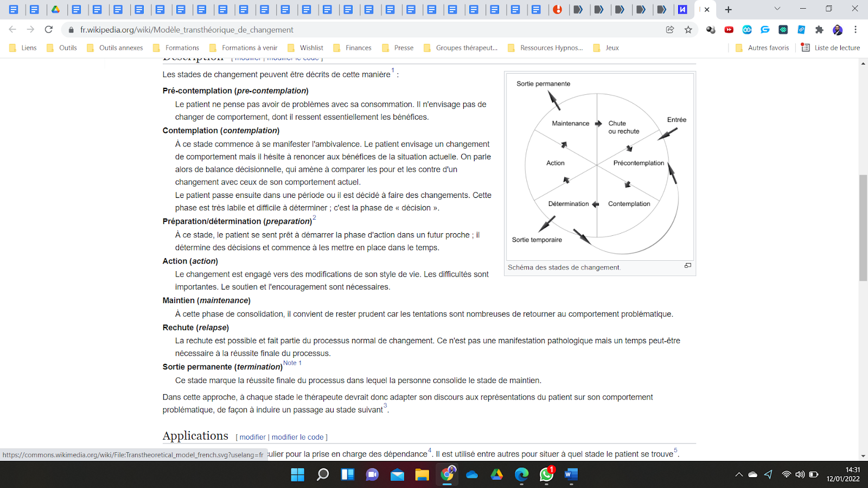This screenshot has height=488, width=868.
Task: Open Note 1 beside Sortie permanente
Action: pos(292,363)
